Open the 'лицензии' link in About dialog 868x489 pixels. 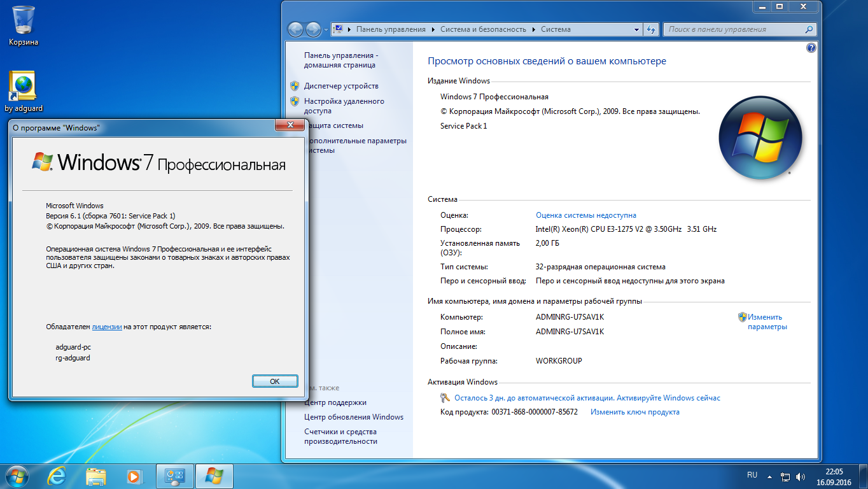pyautogui.click(x=107, y=327)
